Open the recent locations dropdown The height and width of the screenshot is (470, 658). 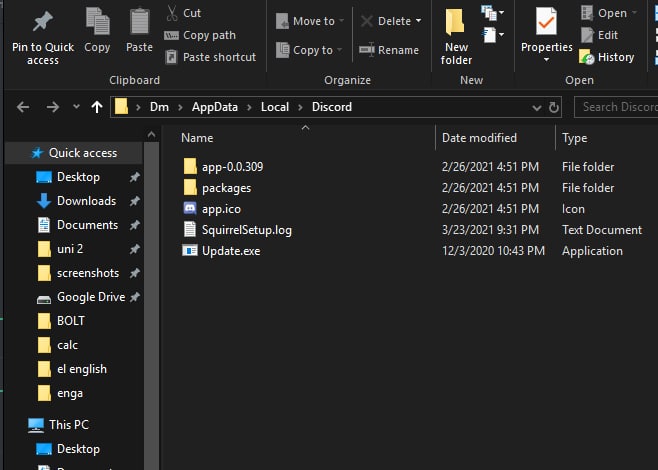76,107
